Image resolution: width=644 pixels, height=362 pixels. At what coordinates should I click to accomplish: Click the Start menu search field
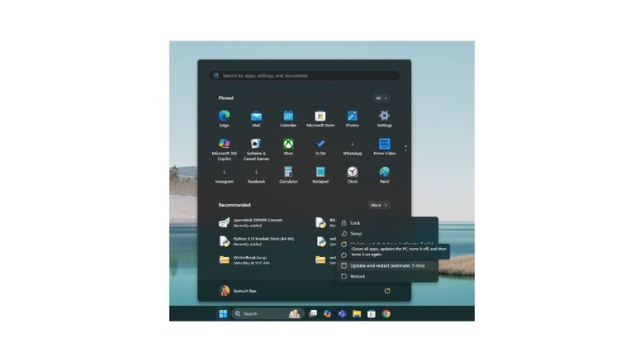pyautogui.click(x=305, y=76)
